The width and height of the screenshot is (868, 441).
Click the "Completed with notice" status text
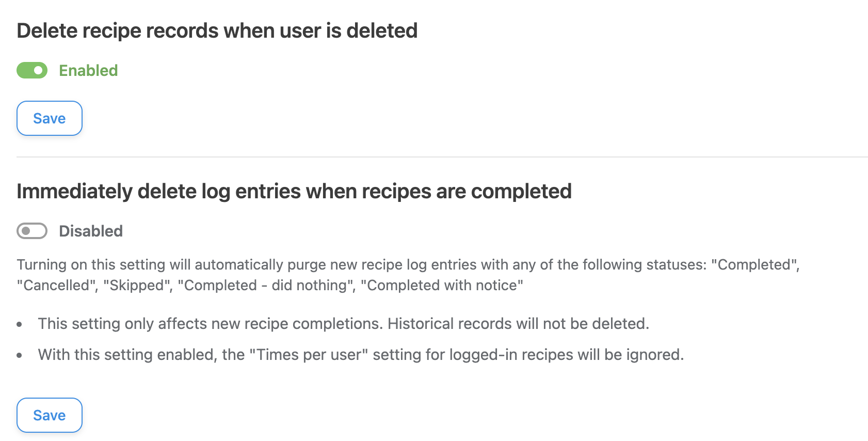(x=442, y=285)
